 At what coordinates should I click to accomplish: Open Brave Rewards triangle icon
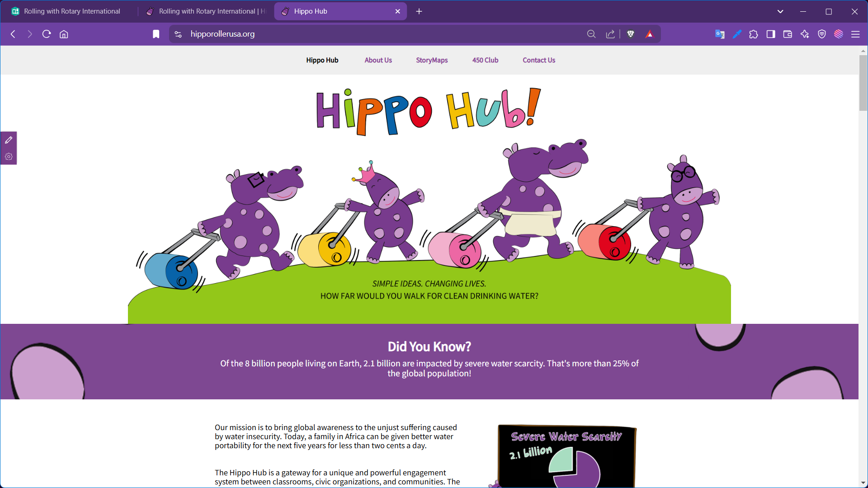coord(650,34)
